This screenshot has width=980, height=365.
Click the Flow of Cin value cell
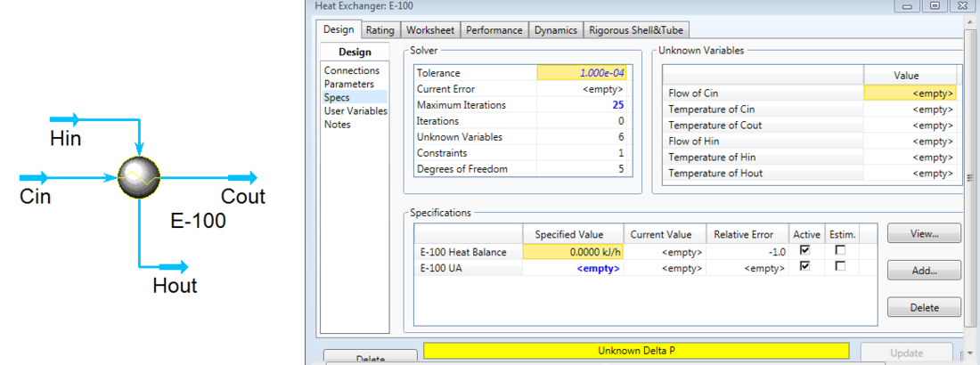coord(910,93)
